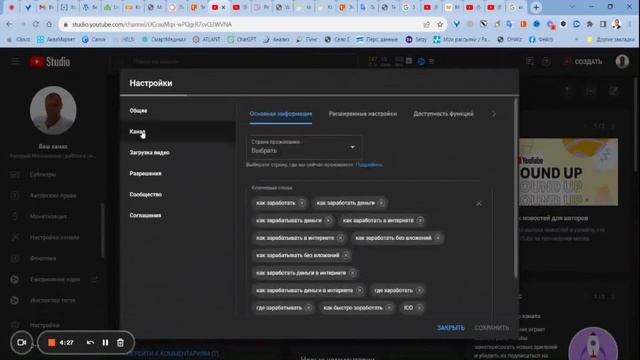Image resolution: width=640 pixels, height=360 pixels.
Task: Switch to 'Основная информация' tab
Action: tap(281, 114)
